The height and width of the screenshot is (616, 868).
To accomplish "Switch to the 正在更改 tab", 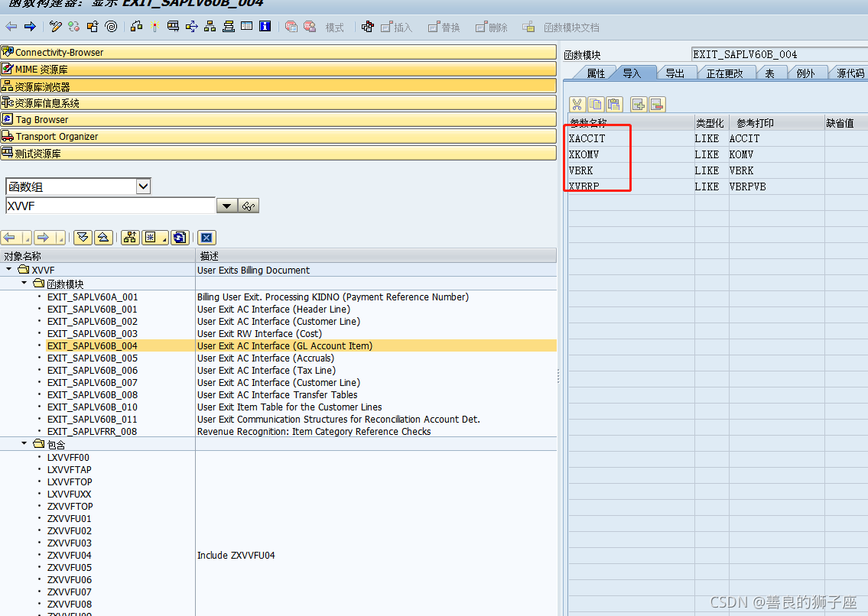I will (724, 73).
